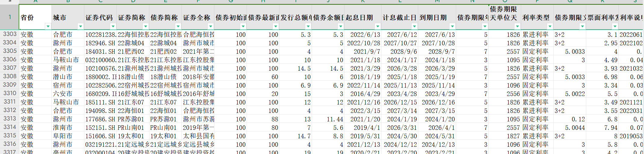Screen dimensions: 644x154
Task: Open the 发行总额 column filter dropdown
Action: coord(308,26)
